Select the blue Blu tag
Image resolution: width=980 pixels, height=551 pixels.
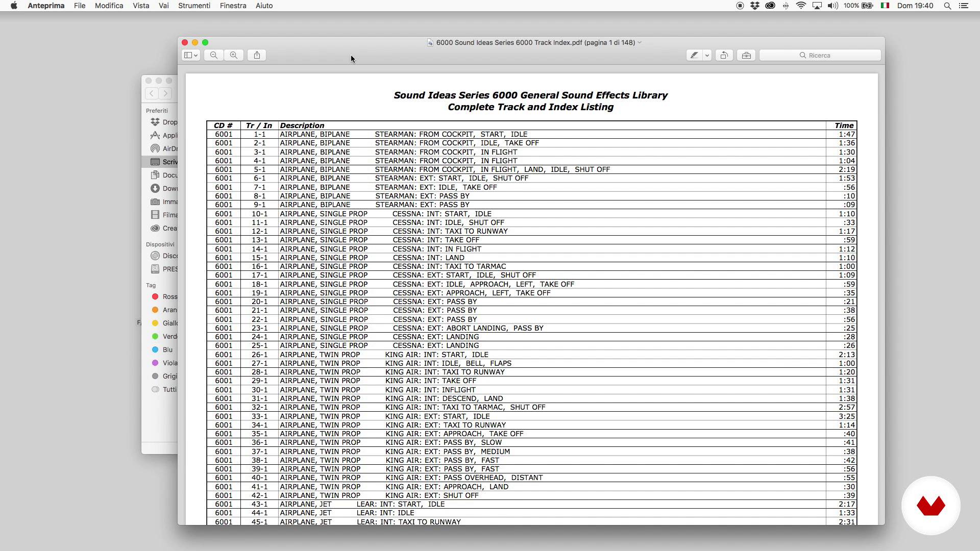click(x=160, y=350)
